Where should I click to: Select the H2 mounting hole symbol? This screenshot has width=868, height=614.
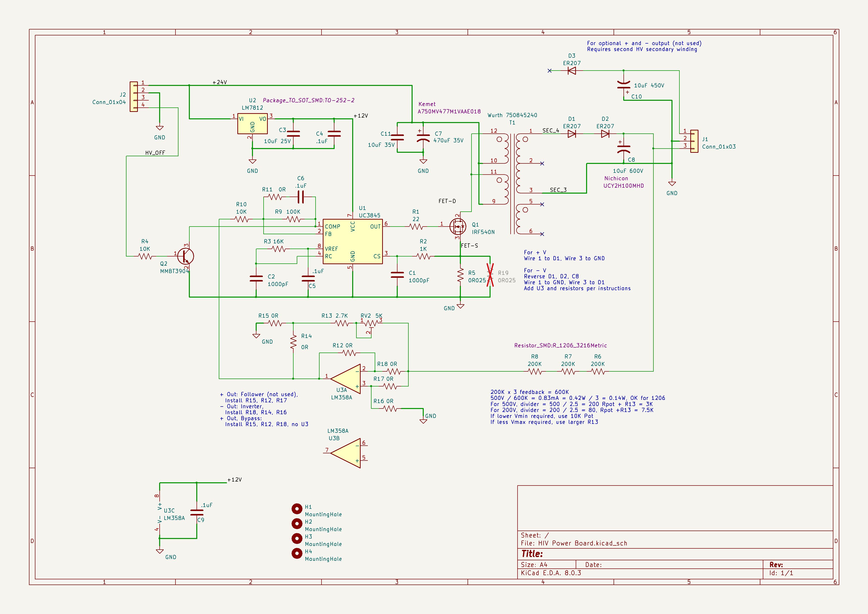coord(297,523)
